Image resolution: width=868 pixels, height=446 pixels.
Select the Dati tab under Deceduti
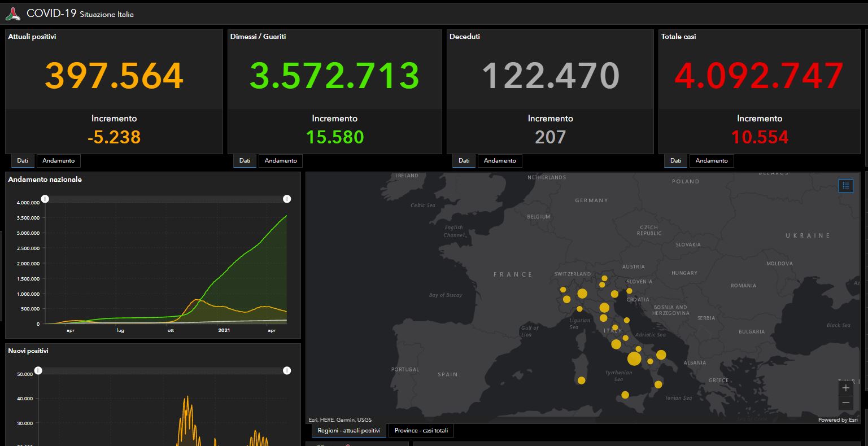click(x=464, y=160)
